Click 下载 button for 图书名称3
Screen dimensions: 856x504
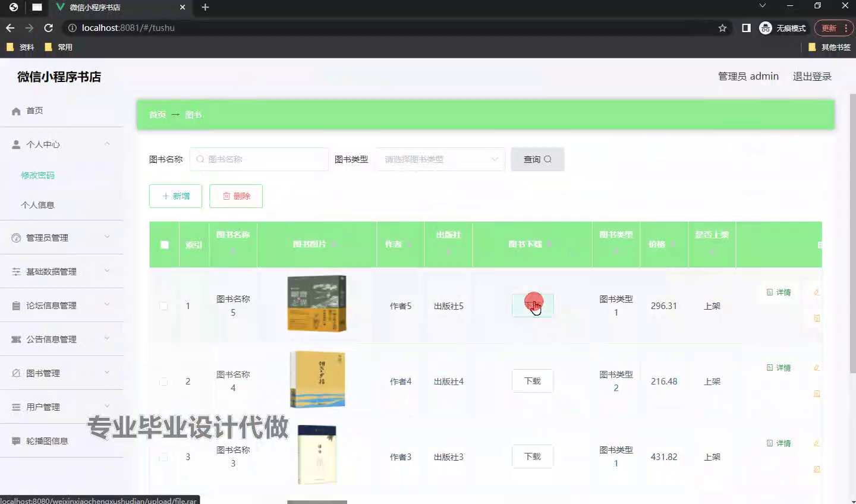tap(533, 456)
